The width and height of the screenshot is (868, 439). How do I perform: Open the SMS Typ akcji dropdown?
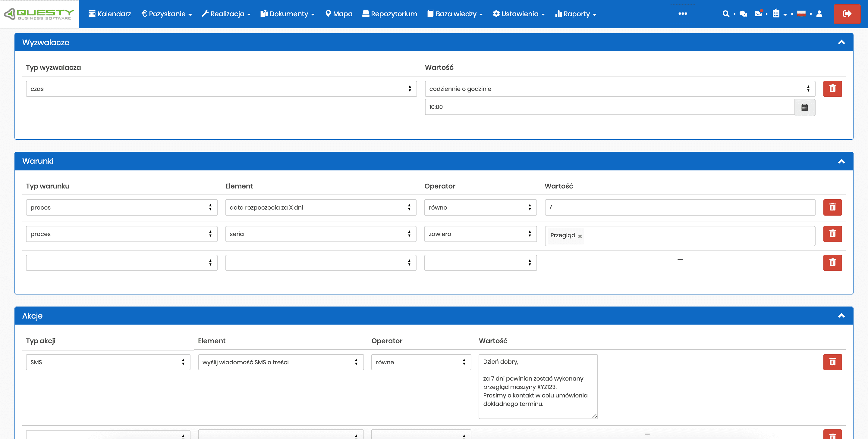[108, 362]
